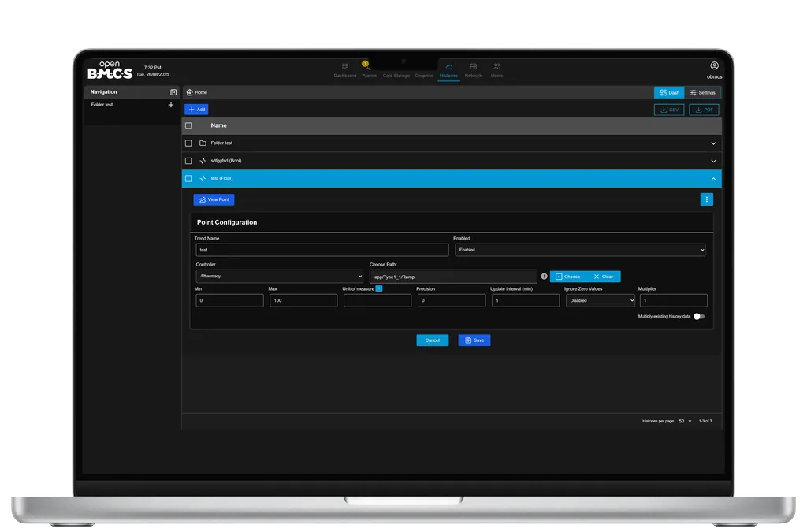Open the Histories per page dropdown
Image resolution: width=807 pixels, height=532 pixels.
tap(685, 422)
